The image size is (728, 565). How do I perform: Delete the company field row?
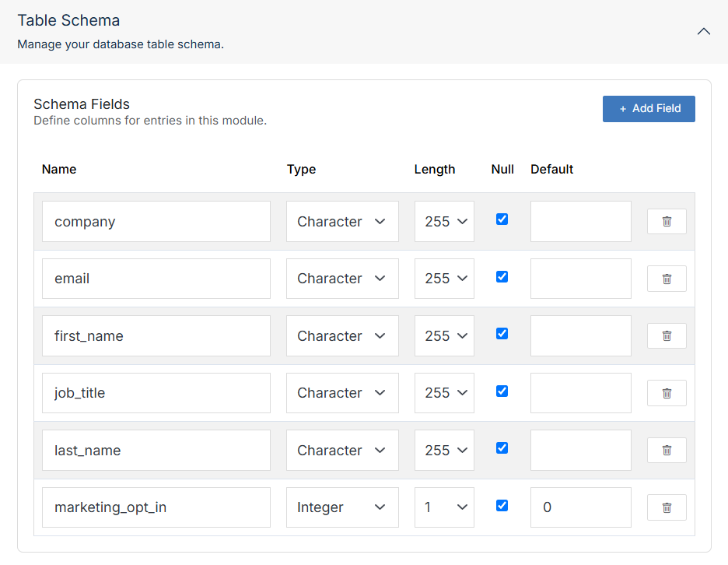point(667,221)
